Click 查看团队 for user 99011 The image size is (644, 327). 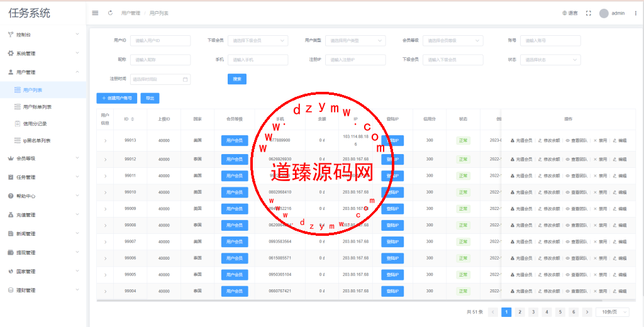pos(577,176)
